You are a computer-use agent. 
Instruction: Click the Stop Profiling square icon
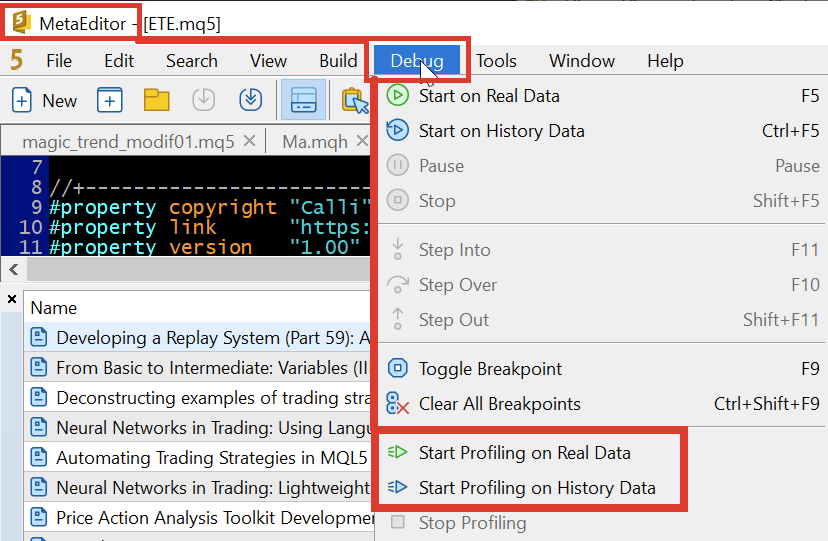(x=398, y=523)
